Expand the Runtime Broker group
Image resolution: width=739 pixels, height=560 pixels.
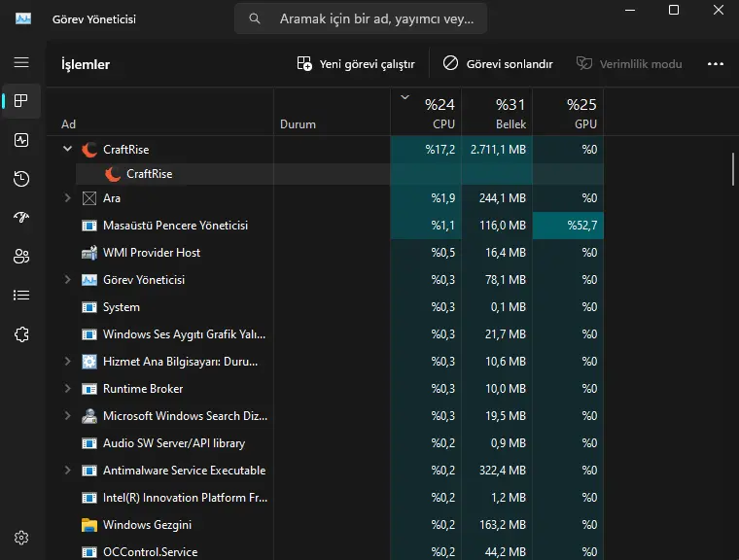click(x=67, y=389)
